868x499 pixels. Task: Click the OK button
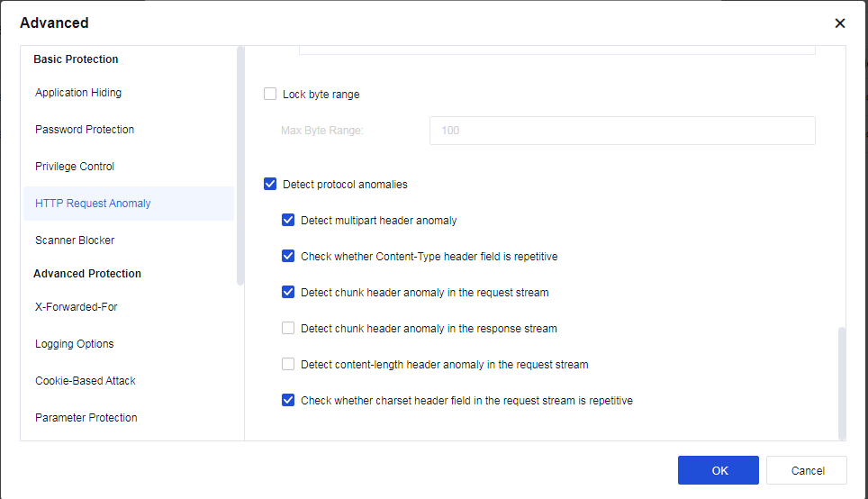click(x=718, y=470)
